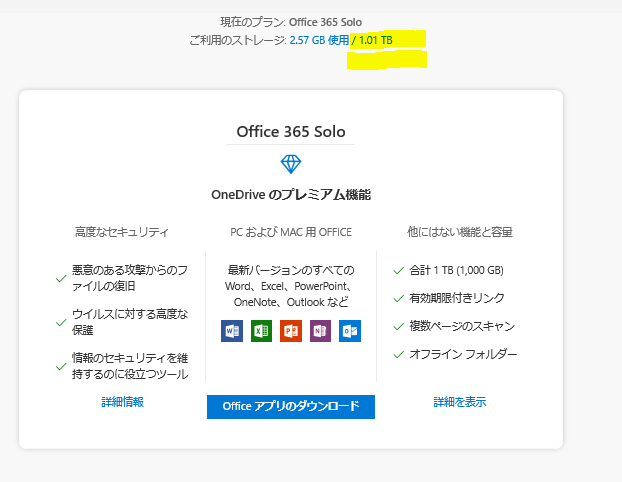Click the / 1.01 TB storage total
The width and height of the screenshot is (622, 482).
click(x=372, y=40)
